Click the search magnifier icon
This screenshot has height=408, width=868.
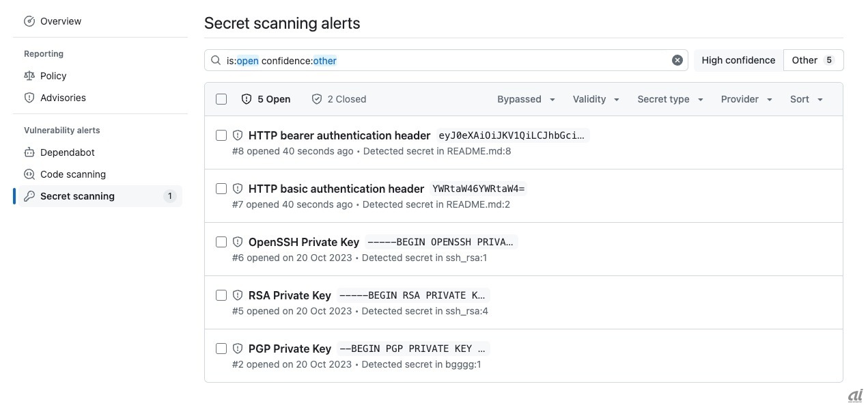(216, 60)
